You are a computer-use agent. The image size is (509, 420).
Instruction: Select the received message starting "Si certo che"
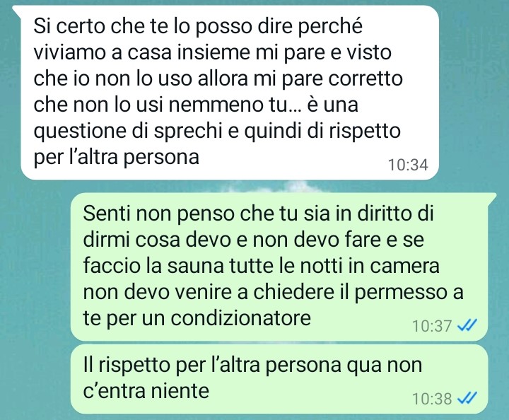tap(230, 93)
